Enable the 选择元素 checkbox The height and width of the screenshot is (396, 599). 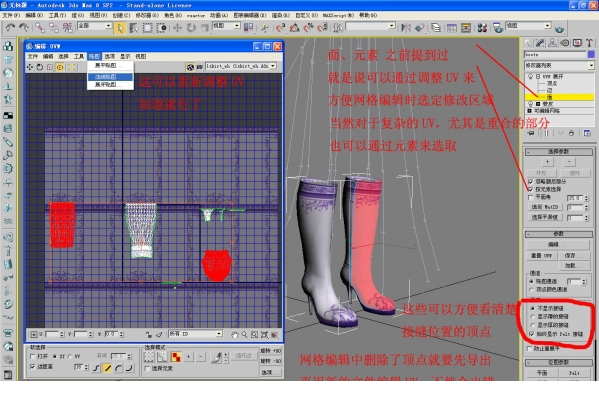(x=147, y=369)
